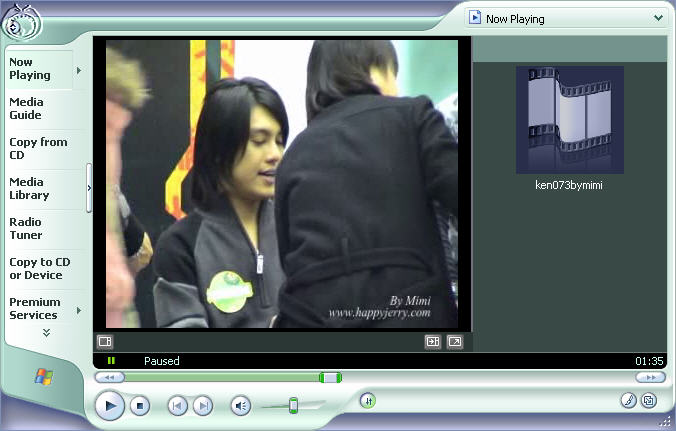Select the ken073bymimi playlist item
The width and height of the screenshot is (676, 431).
click(x=569, y=185)
